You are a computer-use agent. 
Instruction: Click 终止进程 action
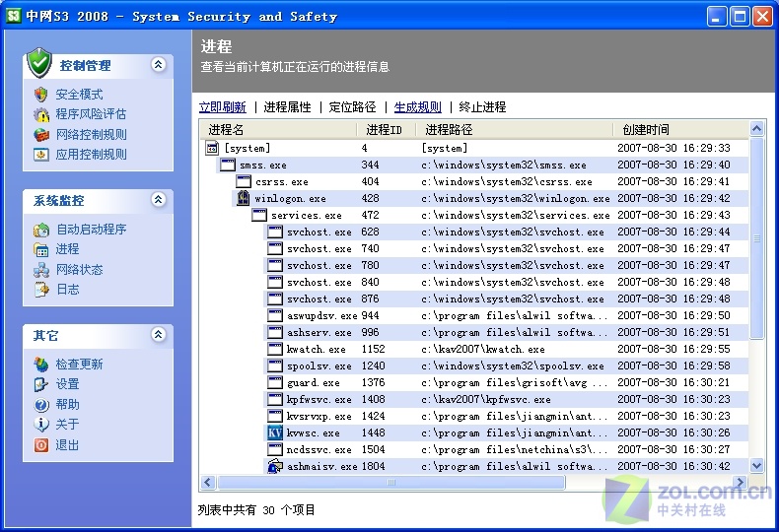[x=482, y=107]
